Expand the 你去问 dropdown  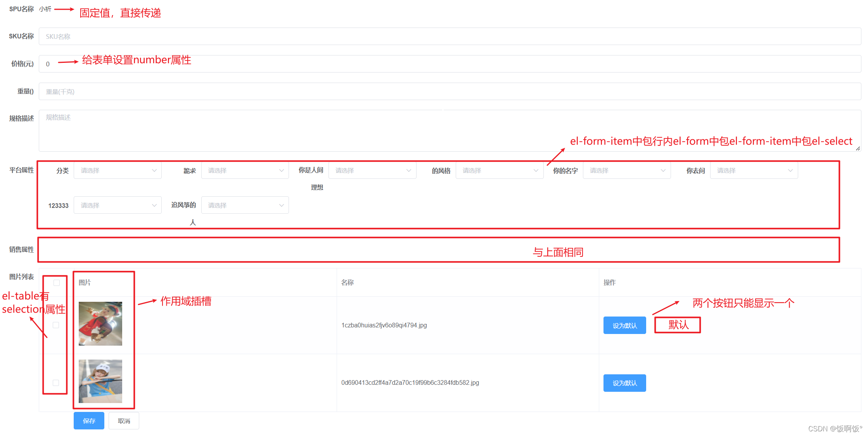[x=754, y=170]
